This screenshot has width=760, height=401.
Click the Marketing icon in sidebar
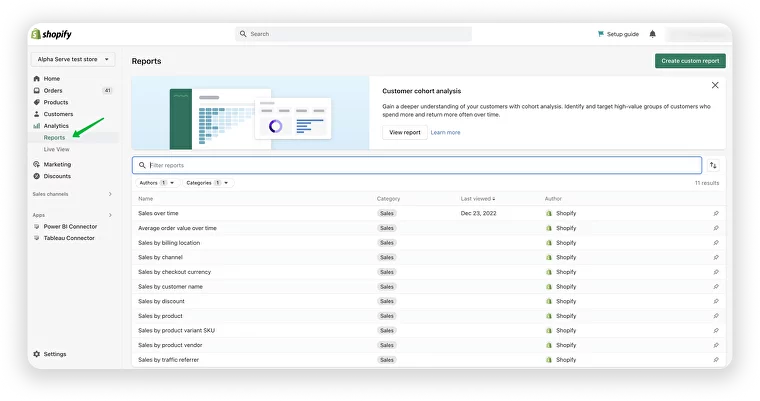point(36,164)
